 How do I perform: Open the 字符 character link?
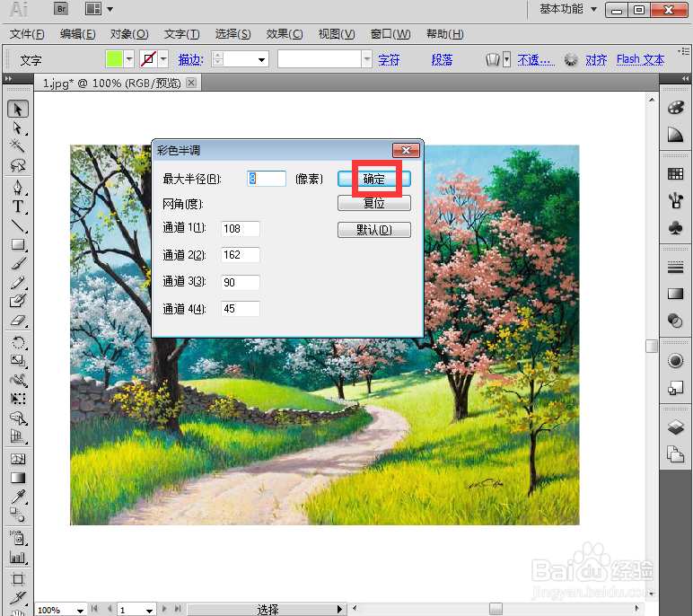click(389, 59)
